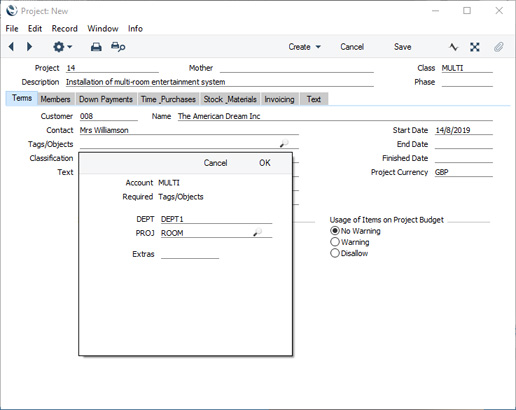Expand the Create dropdown menu
516x410 pixels.
tap(304, 47)
